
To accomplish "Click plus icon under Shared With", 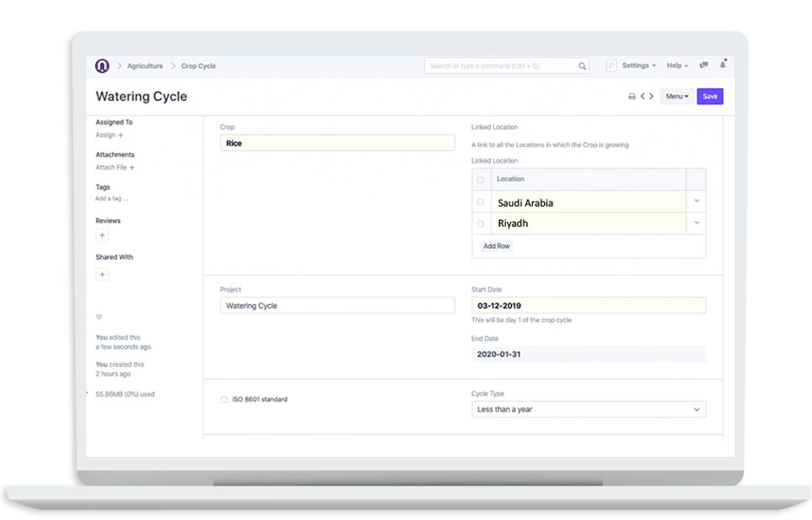I will click(103, 274).
